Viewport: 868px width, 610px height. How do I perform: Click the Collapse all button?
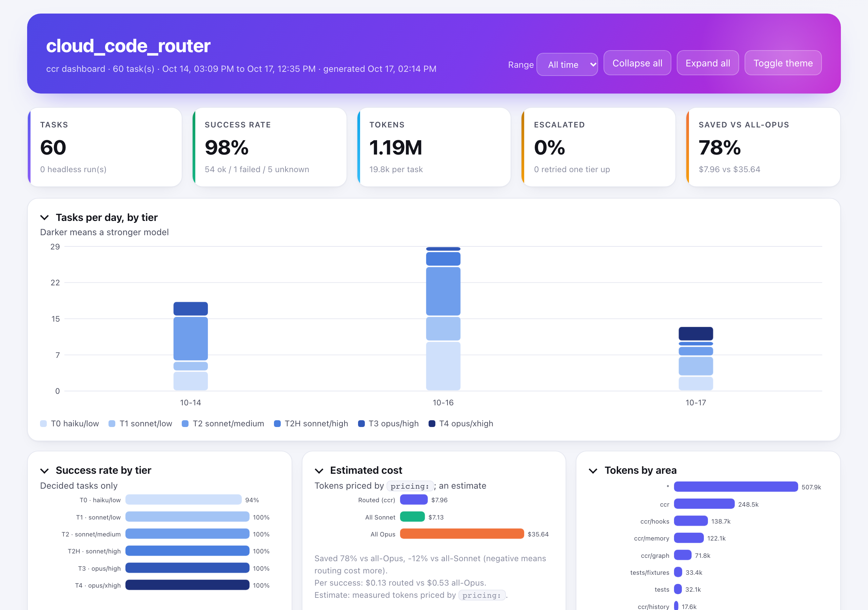click(637, 63)
